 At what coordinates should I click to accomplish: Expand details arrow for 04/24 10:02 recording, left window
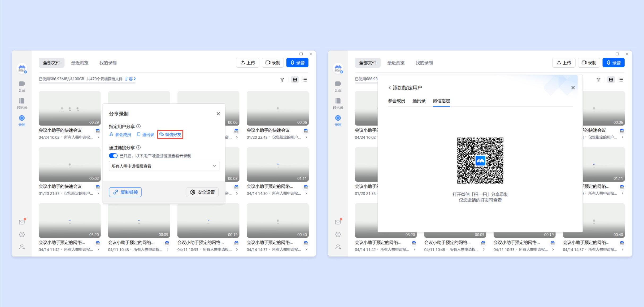[98, 137]
